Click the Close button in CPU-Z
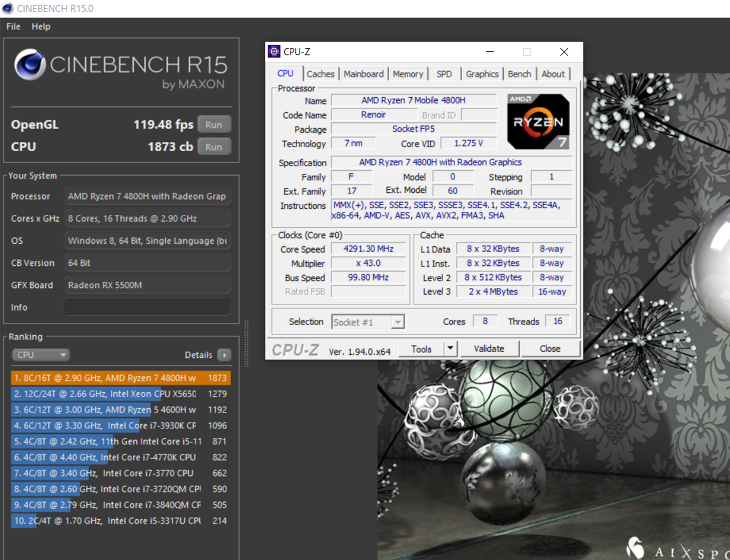Screen dimensions: 730x560 pyautogui.click(x=550, y=349)
